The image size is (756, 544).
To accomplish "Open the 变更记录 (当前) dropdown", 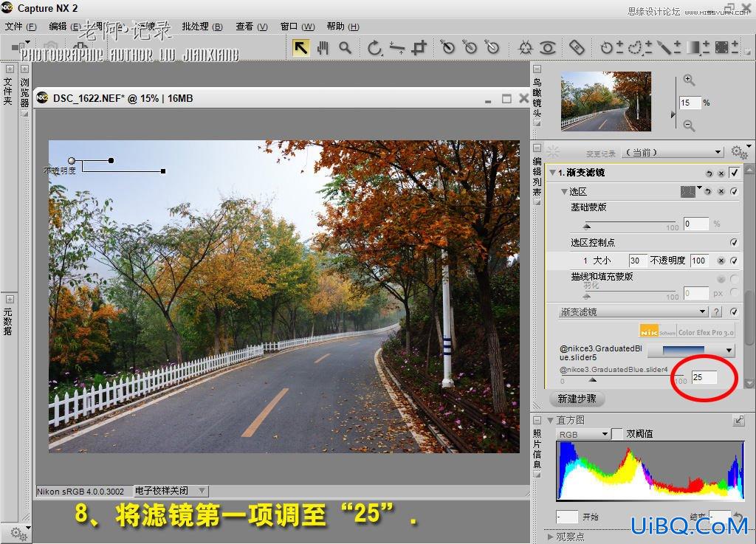I will point(673,153).
